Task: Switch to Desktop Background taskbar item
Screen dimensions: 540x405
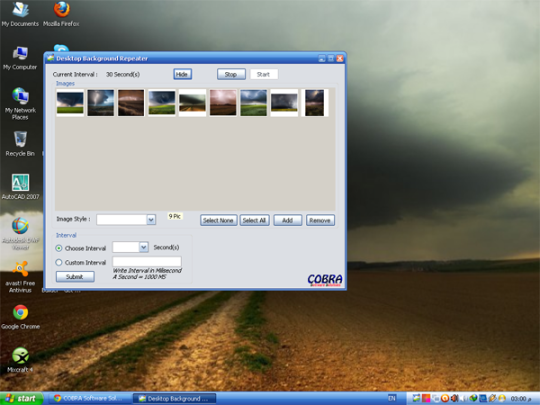Action: (175, 398)
